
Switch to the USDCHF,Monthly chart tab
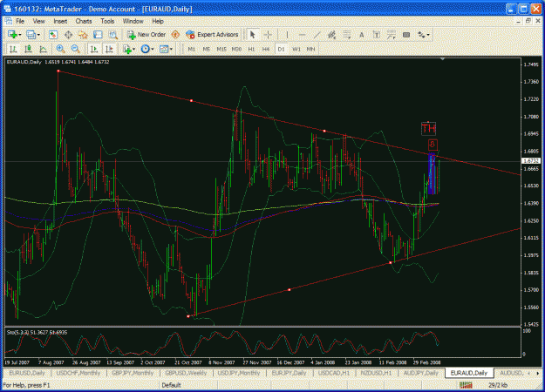click(x=78, y=373)
